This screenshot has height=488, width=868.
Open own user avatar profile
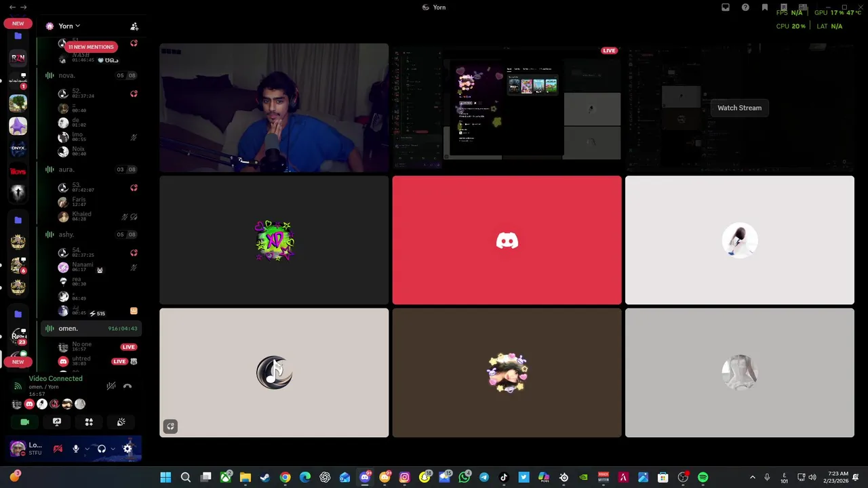18,449
